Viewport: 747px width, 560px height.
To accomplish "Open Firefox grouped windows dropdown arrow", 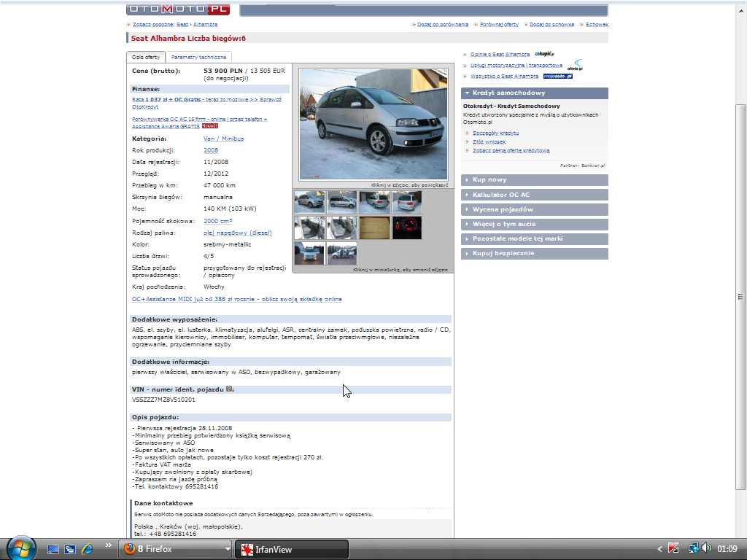I will coord(228,549).
